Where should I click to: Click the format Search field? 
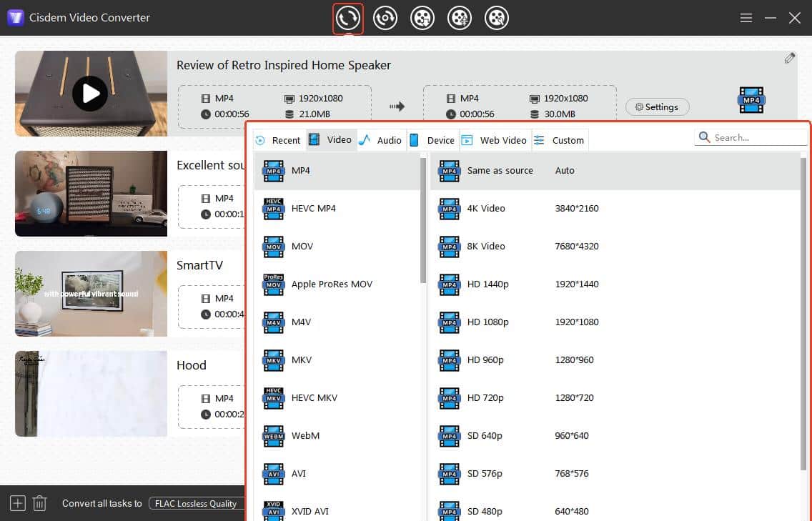pos(751,137)
